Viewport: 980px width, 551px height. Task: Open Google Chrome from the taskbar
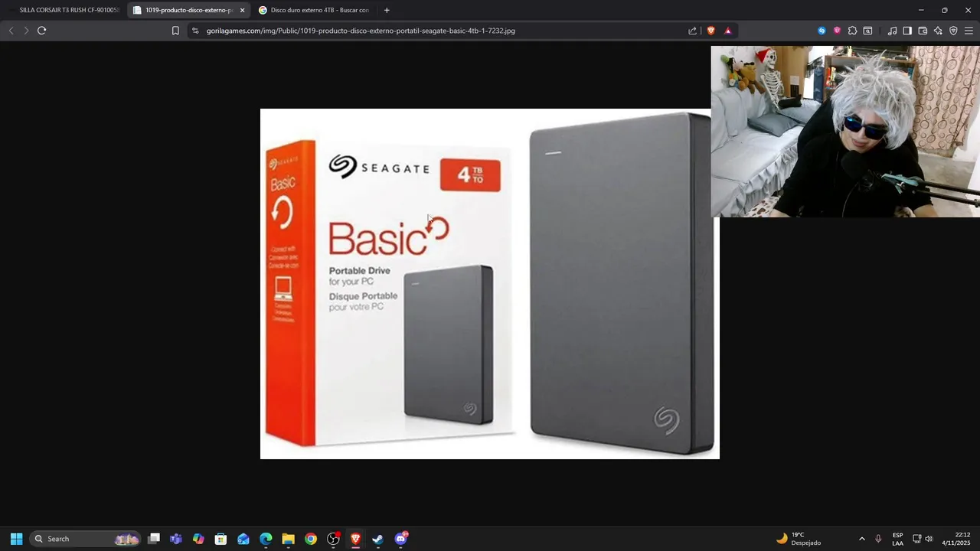[x=311, y=539]
